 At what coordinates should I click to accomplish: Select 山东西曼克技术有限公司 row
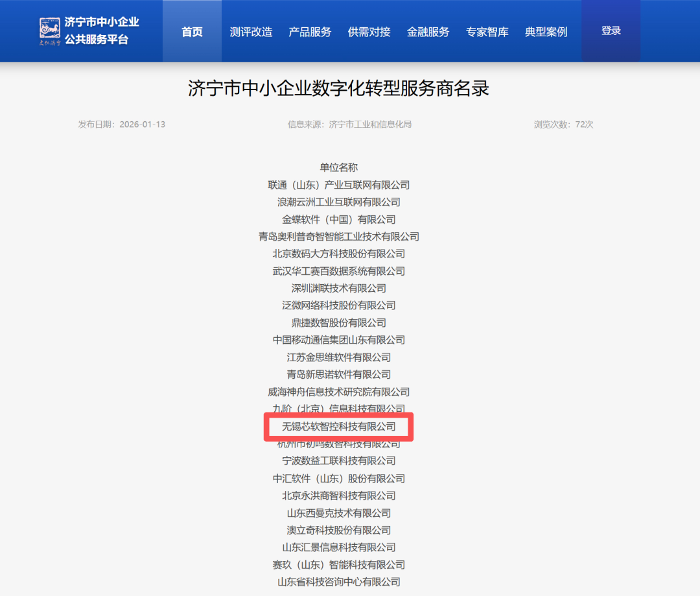click(x=338, y=513)
